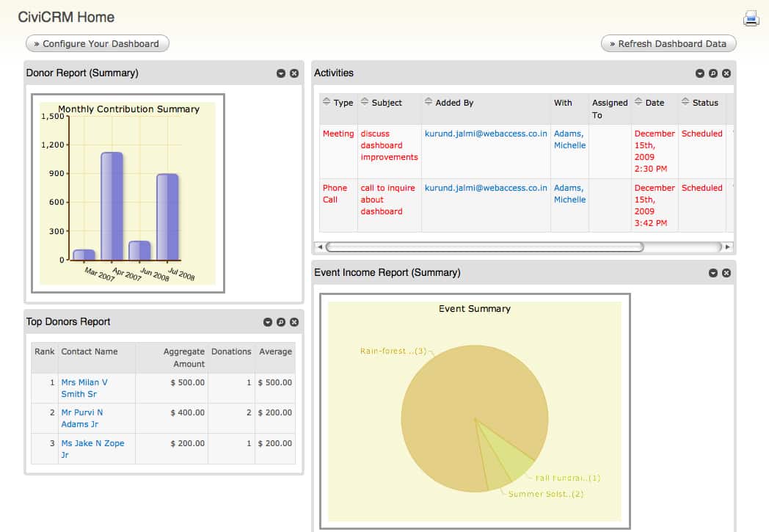Image resolution: width=769 pixels, height=532 pixels.
Task: Remove the Event Income Report dashlet
Action: [x=726, y=273]
